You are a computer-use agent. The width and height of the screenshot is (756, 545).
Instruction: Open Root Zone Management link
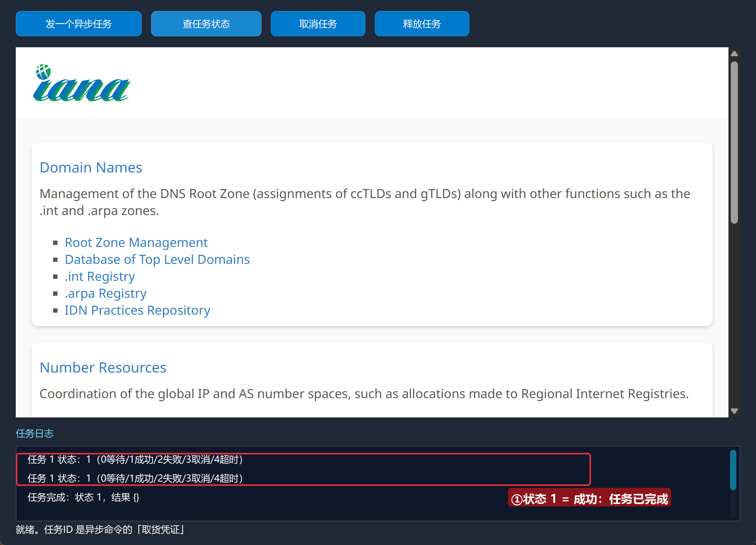136,243
